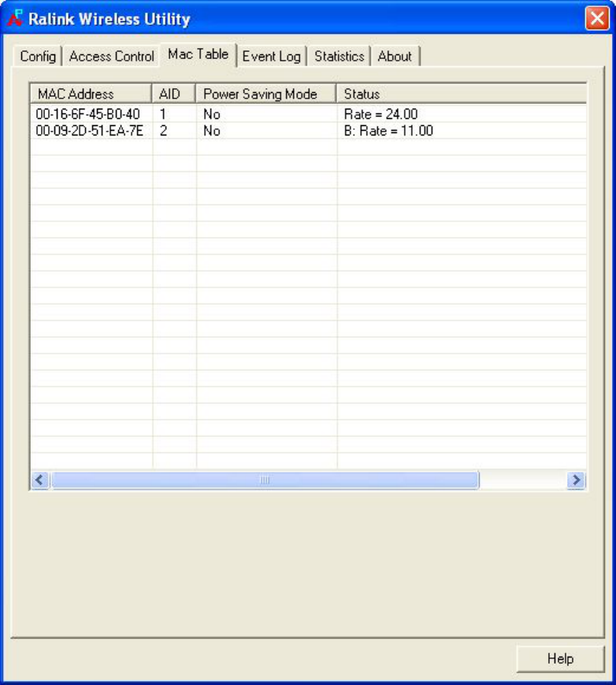This screenshot has width=616, height=685.
Task: Click the horizontal scrollbar left arrow
Action: tap(40, 480)
